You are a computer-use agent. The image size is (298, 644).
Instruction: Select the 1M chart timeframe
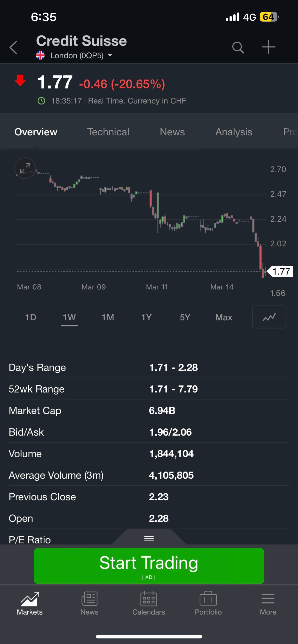click(108, 317)
